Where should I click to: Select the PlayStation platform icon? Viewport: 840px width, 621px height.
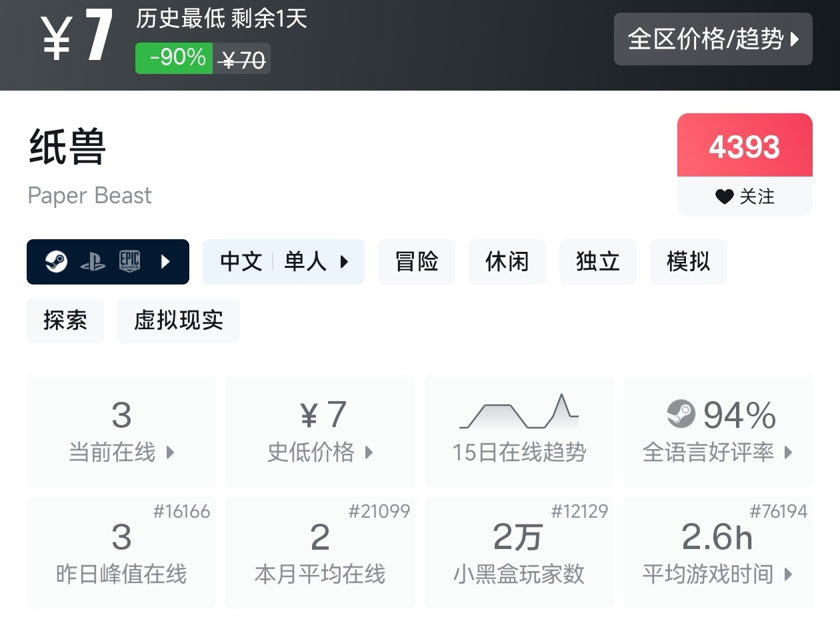tap(93, 262)
